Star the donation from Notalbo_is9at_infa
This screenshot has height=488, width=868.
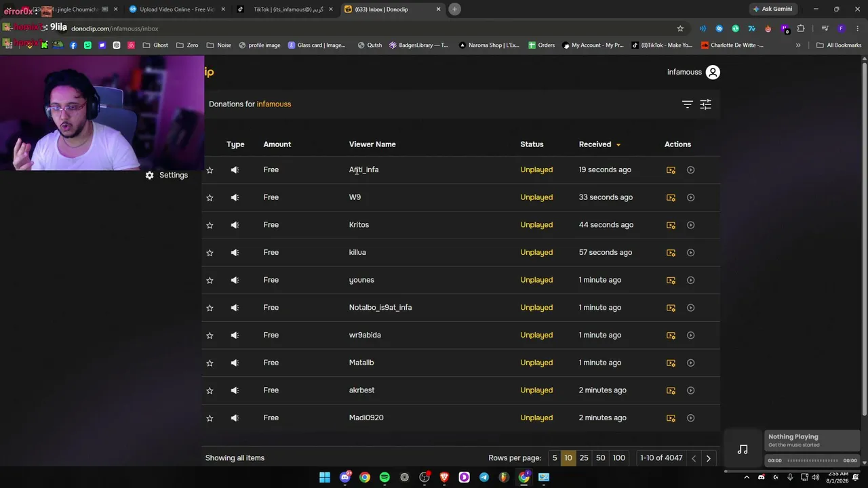pos(210,308)
